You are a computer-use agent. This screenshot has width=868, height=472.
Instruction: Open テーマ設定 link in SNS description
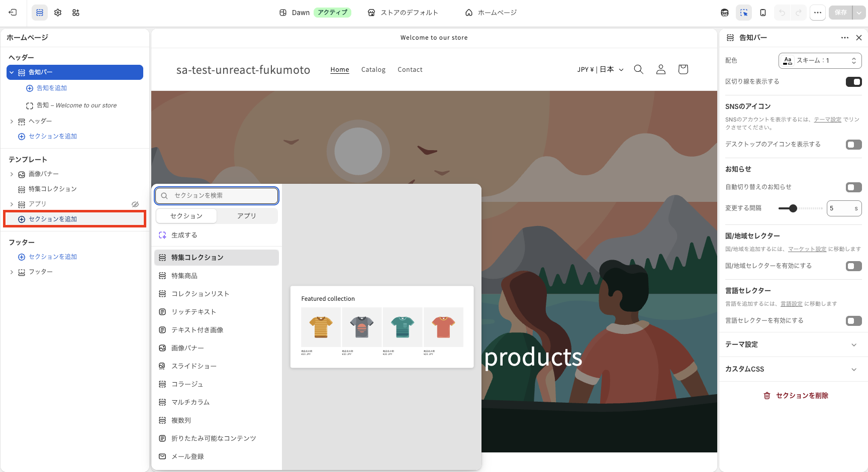[x=827, y=120]
